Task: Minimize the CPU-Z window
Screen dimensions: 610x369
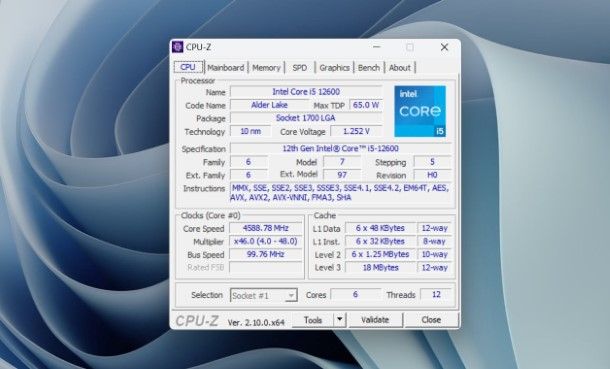Action: click(x=376, y=47)
